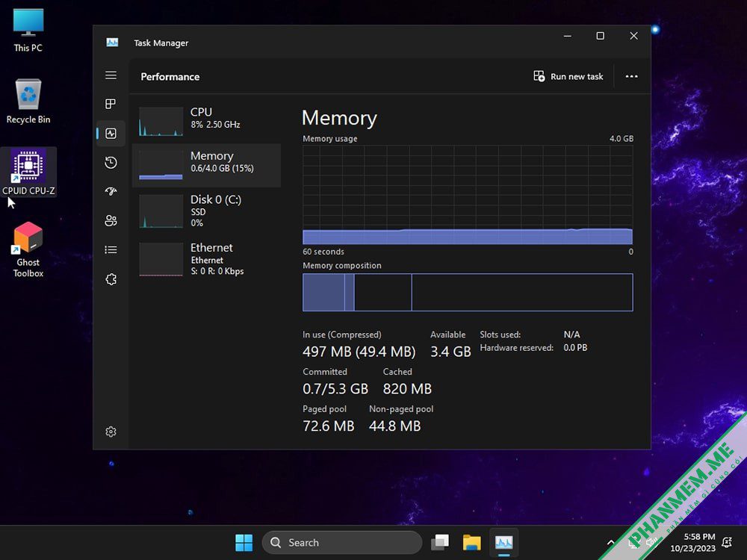Select the Ghost Toolbox desktop shortcut

click(28, 250)
